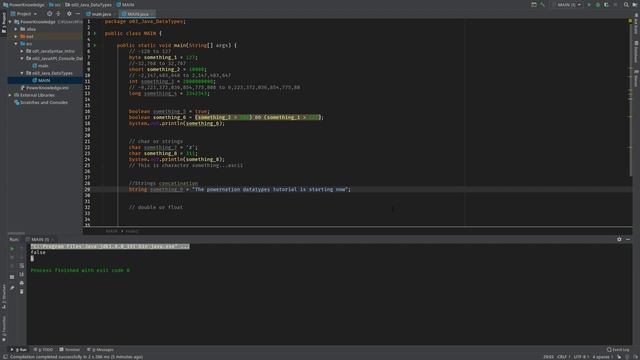Open the MAIN run configuration dropdown
640x360 pixels.
569,4
